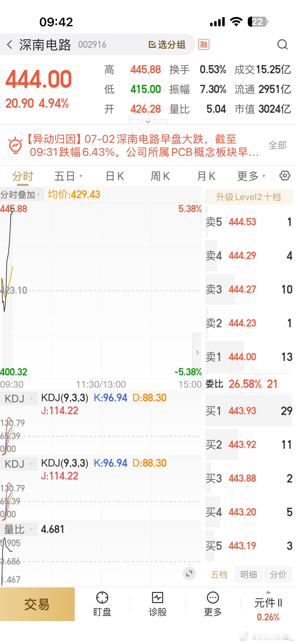
Task: Tap 买1 price 443.93 row
Action: [x=249, y=411]
